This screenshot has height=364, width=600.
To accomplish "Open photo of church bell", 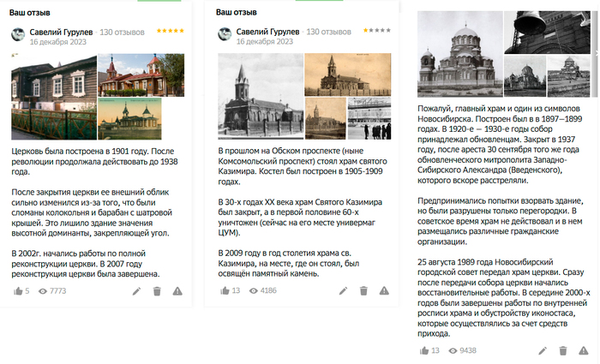I will pos(547,33).
